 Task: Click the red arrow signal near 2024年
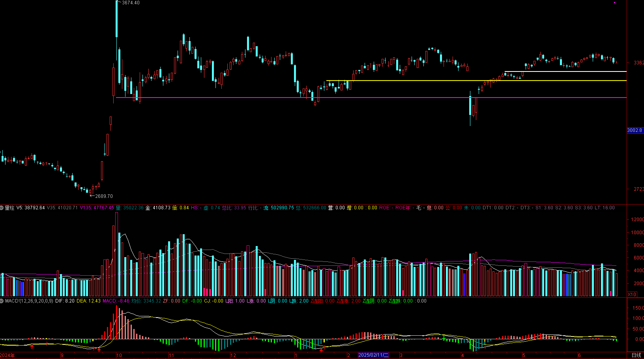[32, 346]
